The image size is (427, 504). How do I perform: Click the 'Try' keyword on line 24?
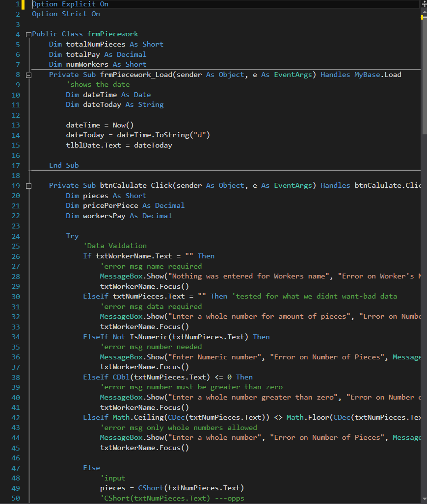coord(73,236)
